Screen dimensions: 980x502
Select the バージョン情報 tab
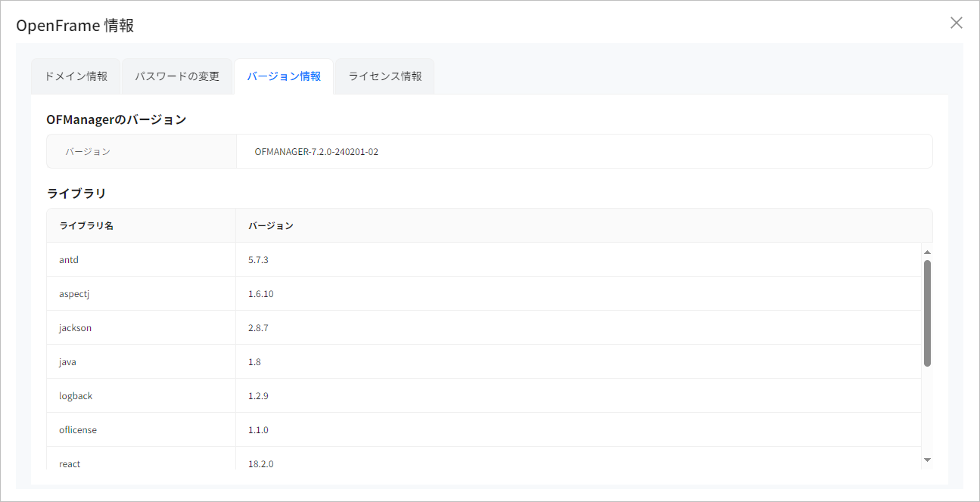pos(284,76)
